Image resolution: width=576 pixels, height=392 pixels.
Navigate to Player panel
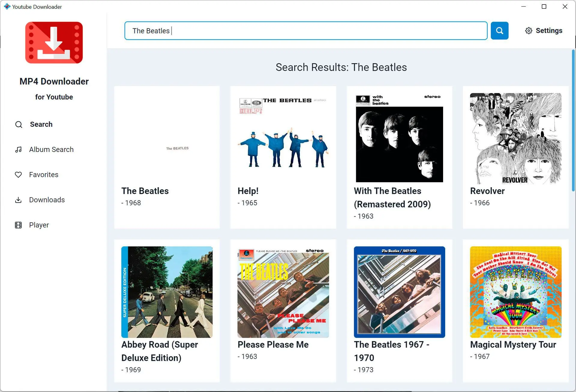(x=39, y=225)
